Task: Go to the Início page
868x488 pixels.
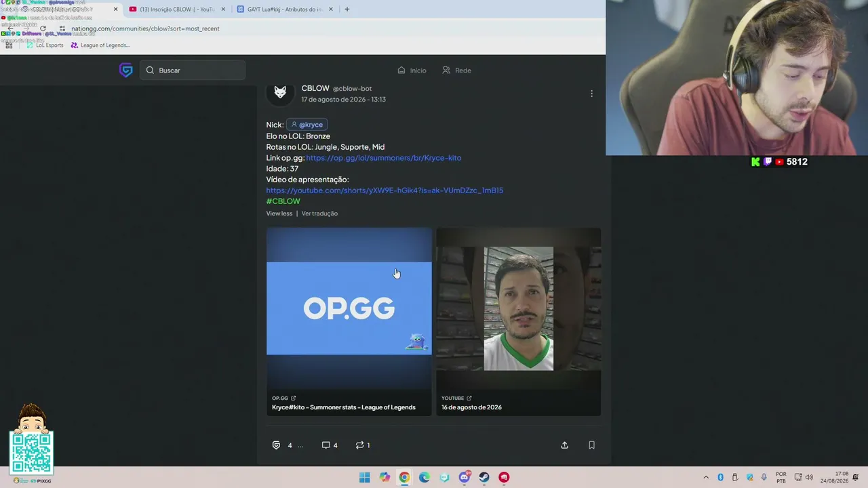Action: (x=412, y=70)
